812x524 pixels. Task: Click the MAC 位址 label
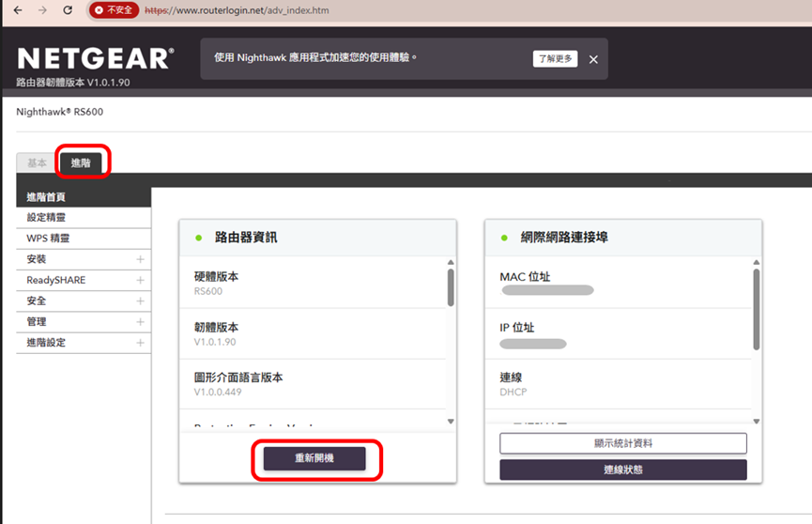tap(525, 277)
